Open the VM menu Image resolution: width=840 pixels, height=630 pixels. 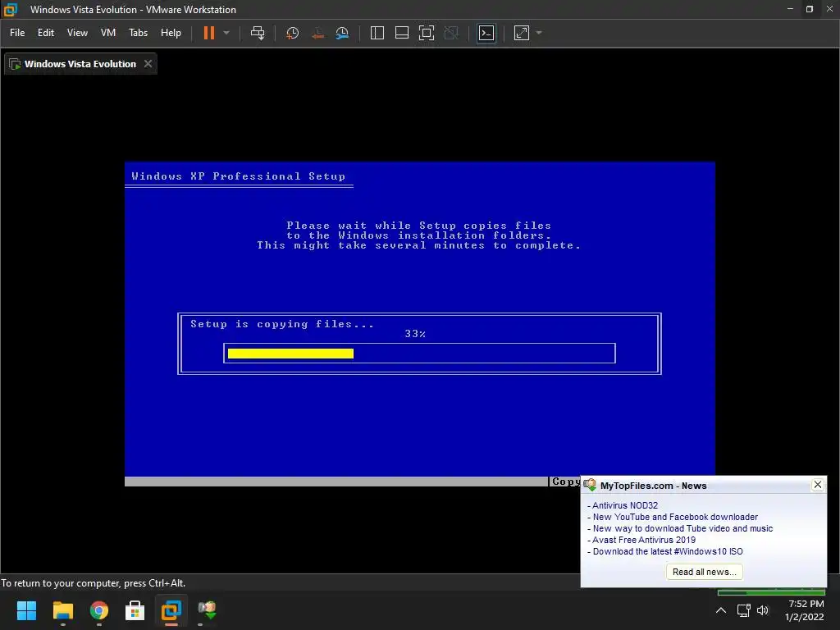point(108,33)
